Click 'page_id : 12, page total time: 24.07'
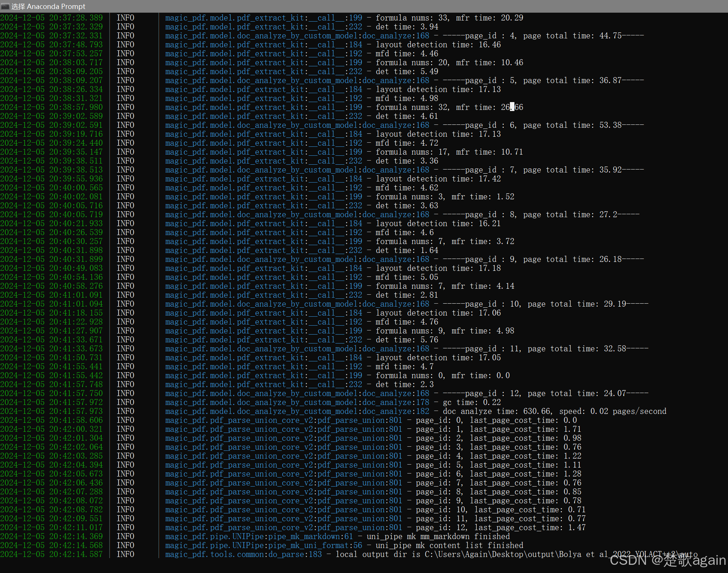 tap(546, 393)
